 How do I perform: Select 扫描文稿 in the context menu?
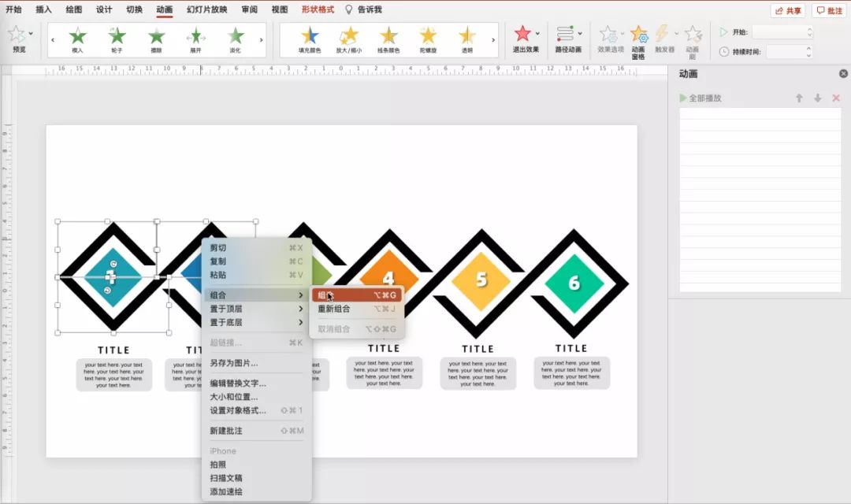click(x=256, y=478)
